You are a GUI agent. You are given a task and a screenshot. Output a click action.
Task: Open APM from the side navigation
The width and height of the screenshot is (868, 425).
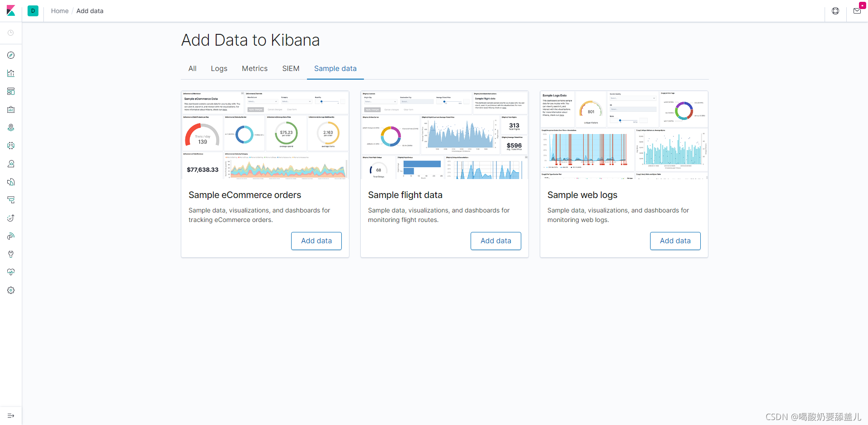[x=11, y=200]
